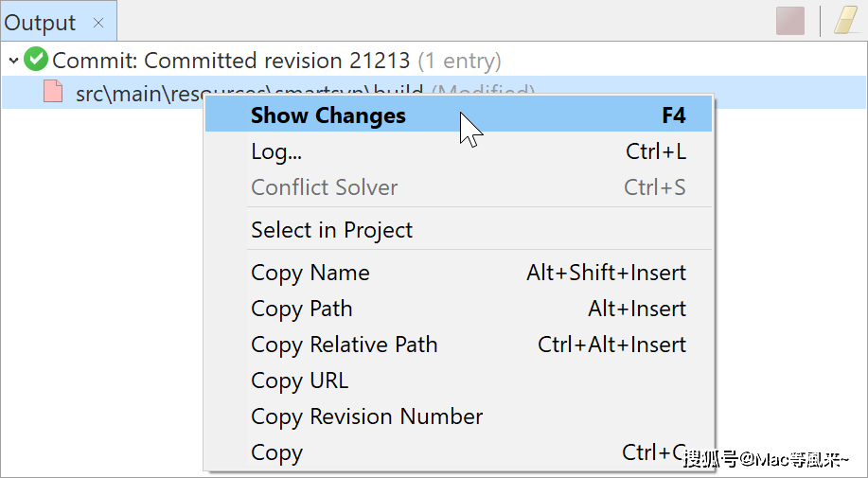Close the Output tab
Image resolution: width=868 pixels, height=478 pixels.
98,23
